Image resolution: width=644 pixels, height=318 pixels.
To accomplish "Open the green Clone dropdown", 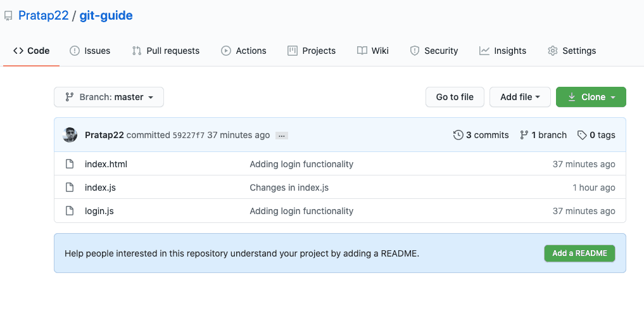I will 591,97.
